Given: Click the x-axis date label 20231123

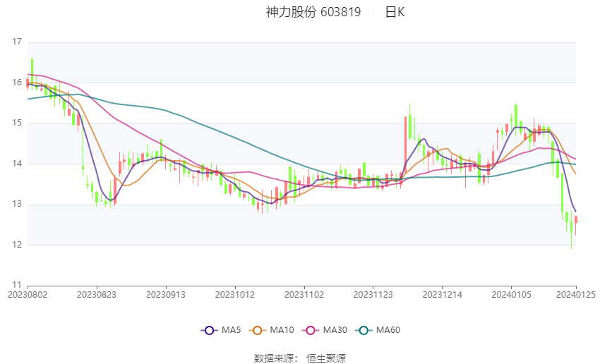Looking at the screenshot, I should (373, 295).
